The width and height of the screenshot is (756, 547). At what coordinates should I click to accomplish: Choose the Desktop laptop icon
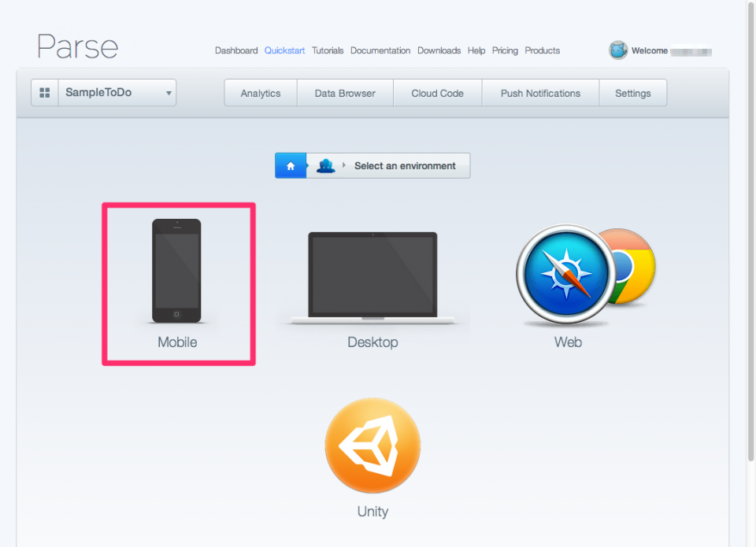[x=372, y=277]
